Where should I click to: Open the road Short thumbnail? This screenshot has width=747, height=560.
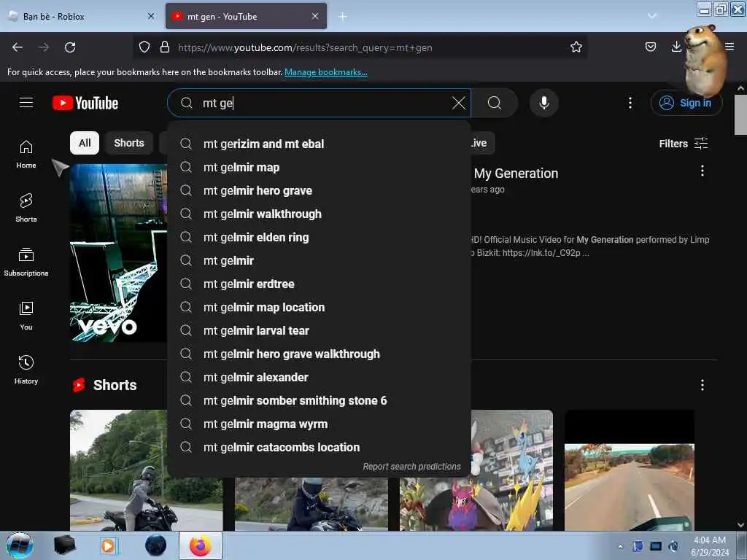point(630,470)
